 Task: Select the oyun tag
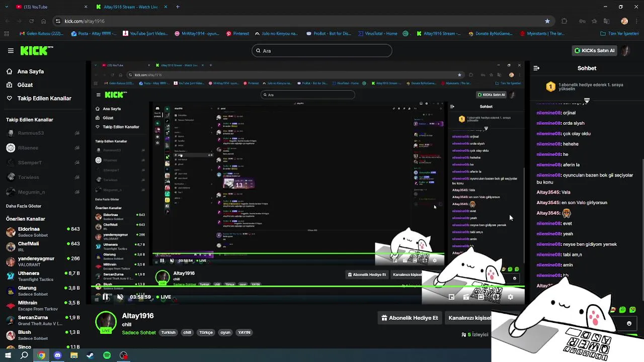click(225, 332)
